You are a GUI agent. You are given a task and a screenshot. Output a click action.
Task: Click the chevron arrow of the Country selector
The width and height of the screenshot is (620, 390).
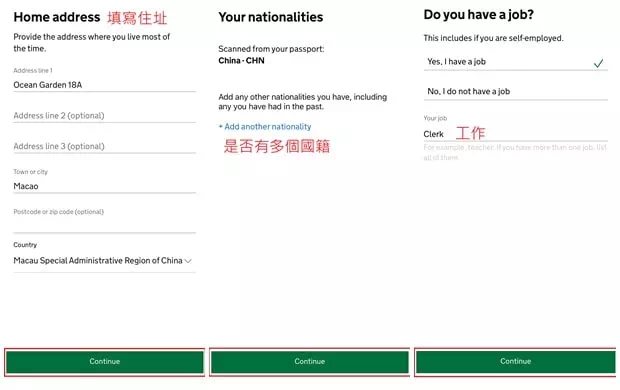pyautogui.click(x=188, y=261)
